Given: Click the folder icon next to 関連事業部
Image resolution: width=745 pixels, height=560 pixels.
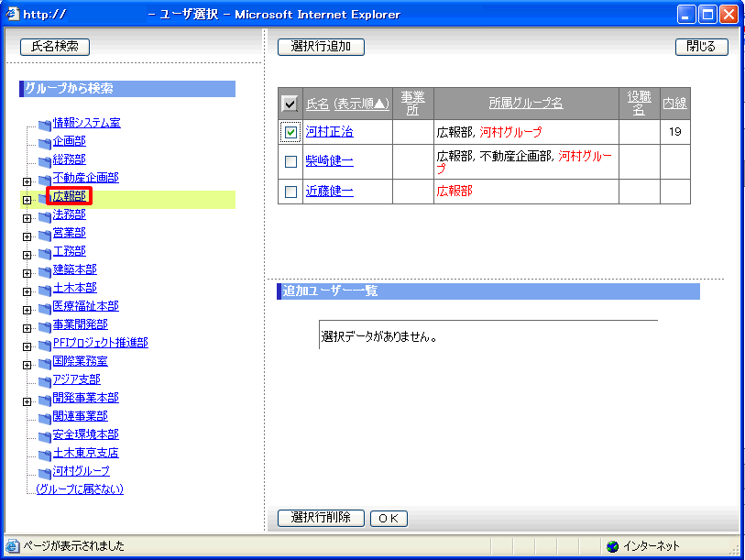Looking at the screenshot, I should coord(44,417).
